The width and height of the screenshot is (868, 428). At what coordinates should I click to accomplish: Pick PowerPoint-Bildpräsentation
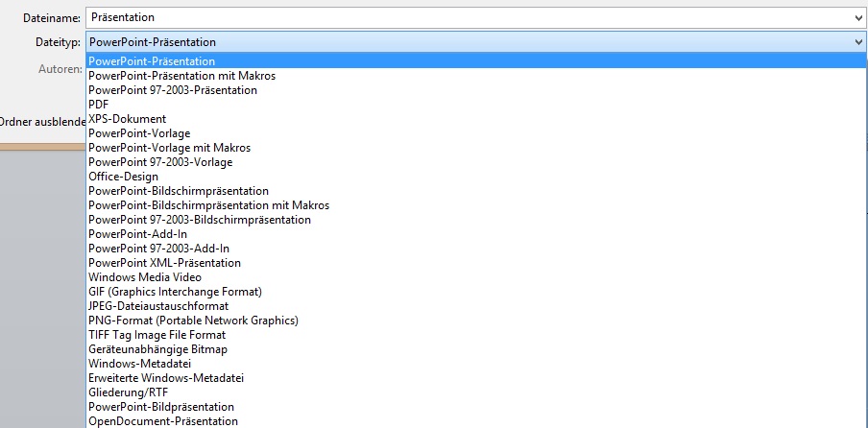[x=476, y=406]
